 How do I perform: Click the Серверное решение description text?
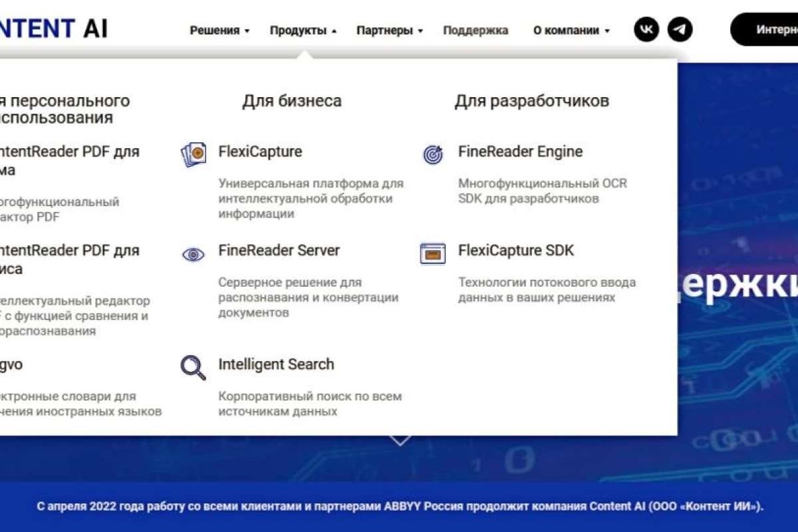(x=309, y=297)
